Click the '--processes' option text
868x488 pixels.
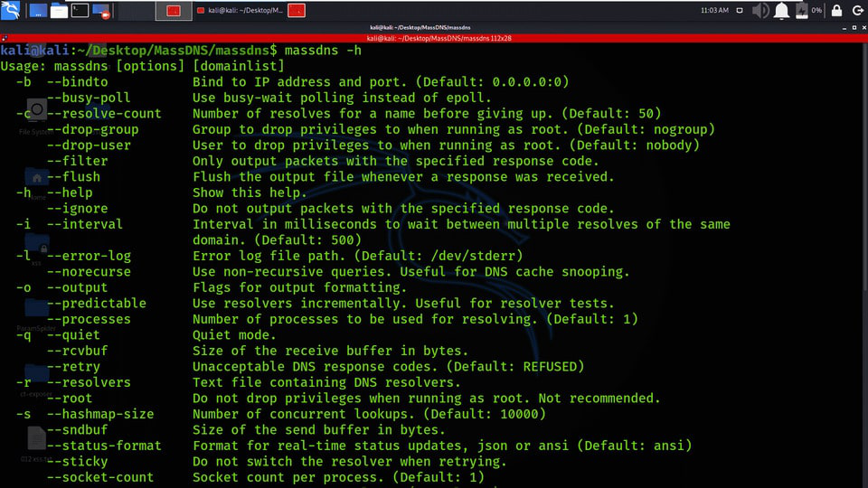[x=89, y=319]
